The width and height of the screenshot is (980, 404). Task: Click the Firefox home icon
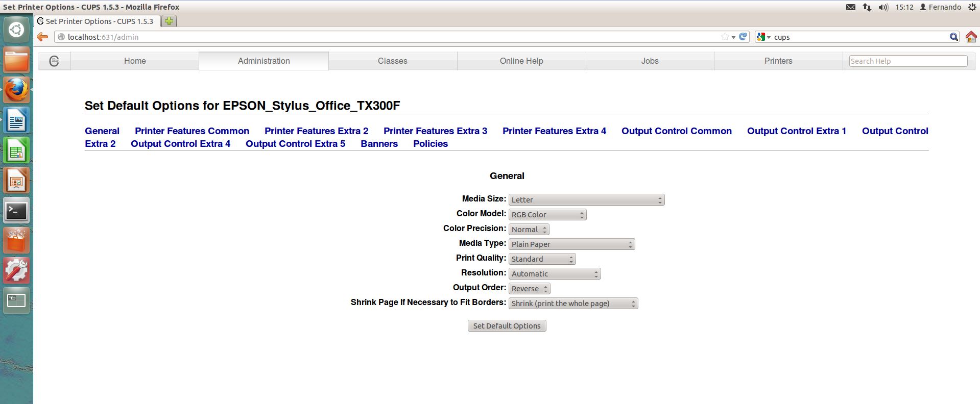pyautogui.click(x=971, y=37)
